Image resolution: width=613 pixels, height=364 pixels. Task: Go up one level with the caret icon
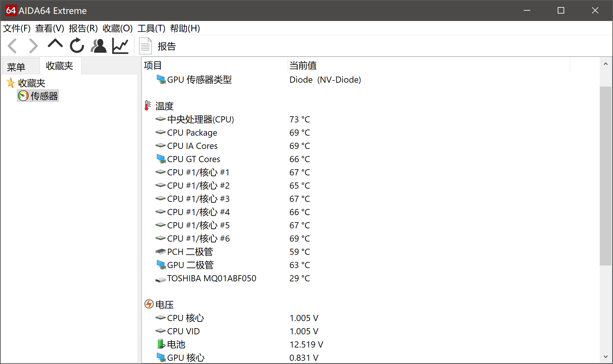coord(55,44)
